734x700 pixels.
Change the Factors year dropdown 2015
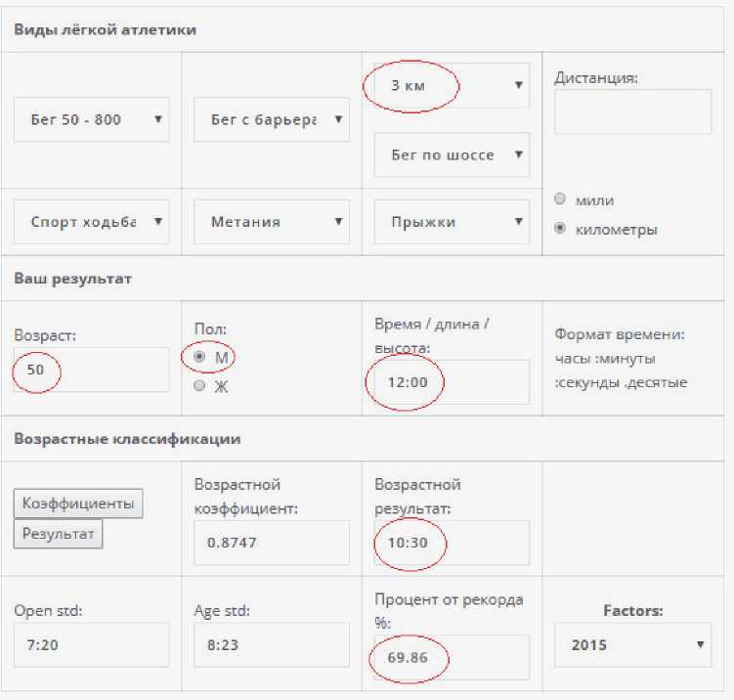[x=632, y=645]
